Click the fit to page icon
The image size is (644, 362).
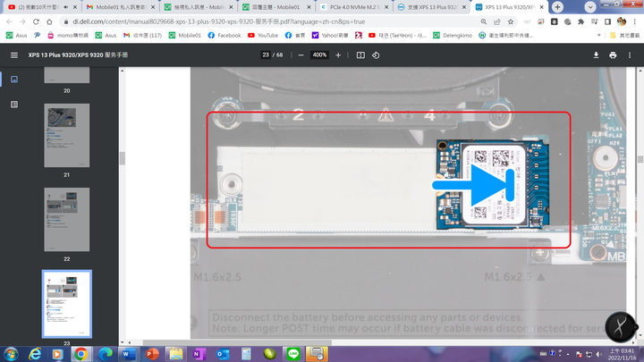click(x=360, y=55)
